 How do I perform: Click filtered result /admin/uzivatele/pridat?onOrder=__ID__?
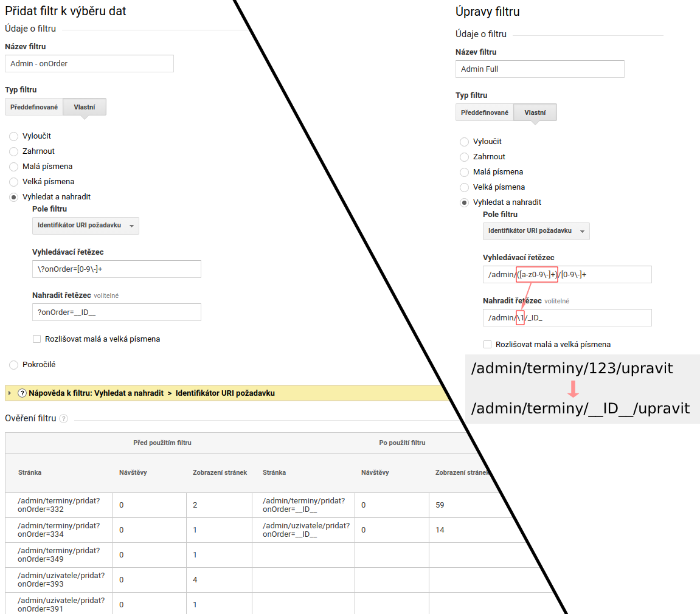tap(307, 530)
